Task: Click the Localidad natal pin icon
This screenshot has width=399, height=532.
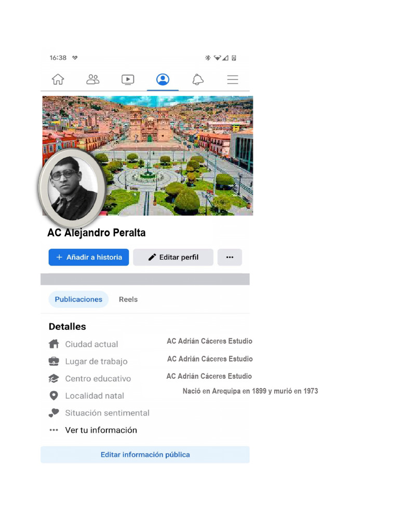Action: coord(54,395)
